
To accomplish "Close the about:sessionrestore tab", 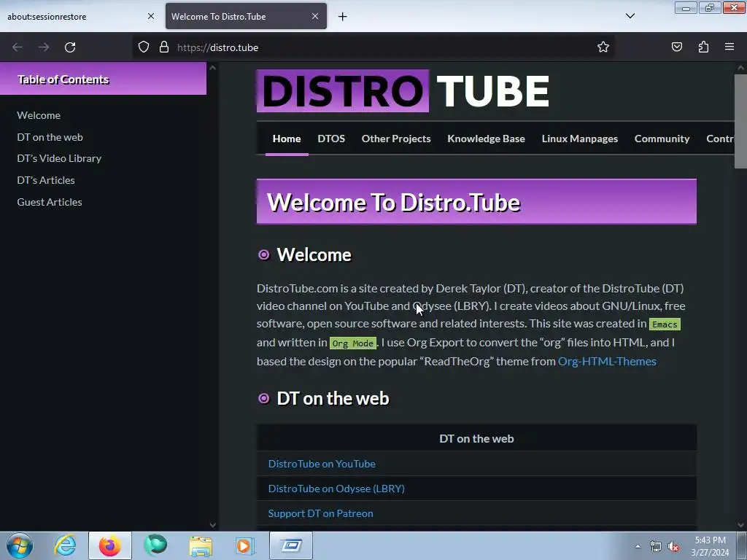I will 150,17.
